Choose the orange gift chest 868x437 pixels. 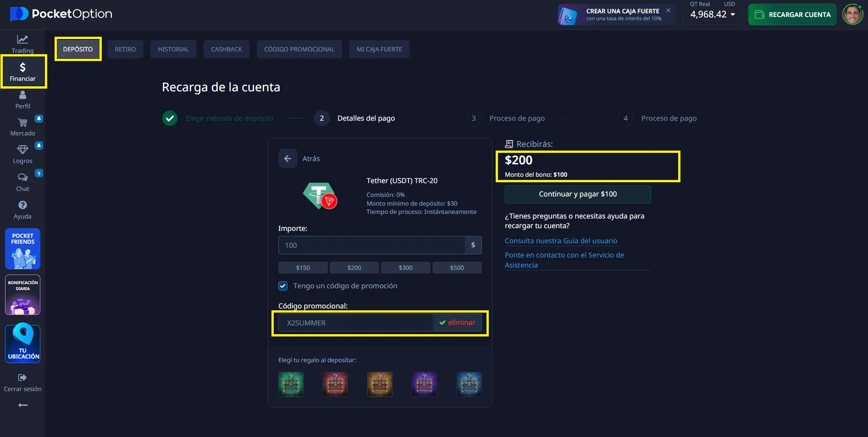[380, 384]
